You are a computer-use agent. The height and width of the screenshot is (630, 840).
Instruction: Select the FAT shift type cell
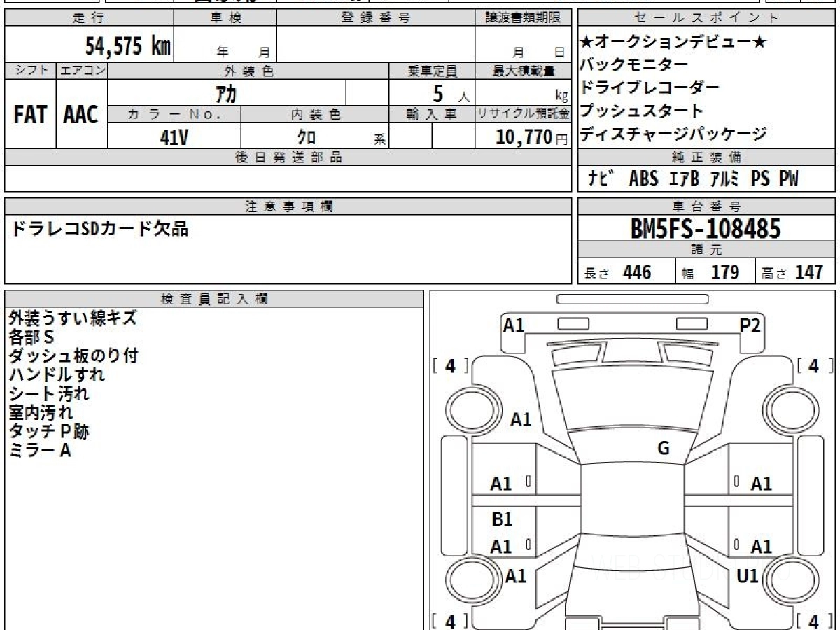coord(30,114)
